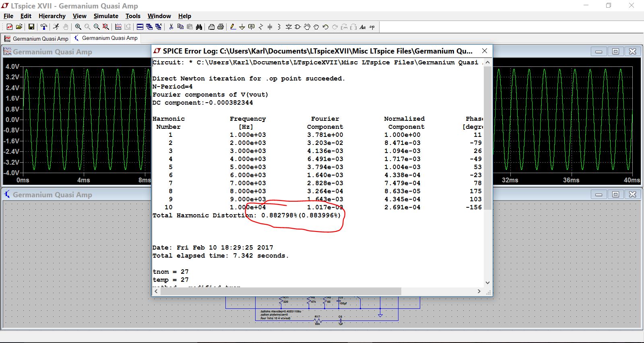Open the Tools menu
The image size is (644, 343).
pyautogui.click(x=133, y=16)
